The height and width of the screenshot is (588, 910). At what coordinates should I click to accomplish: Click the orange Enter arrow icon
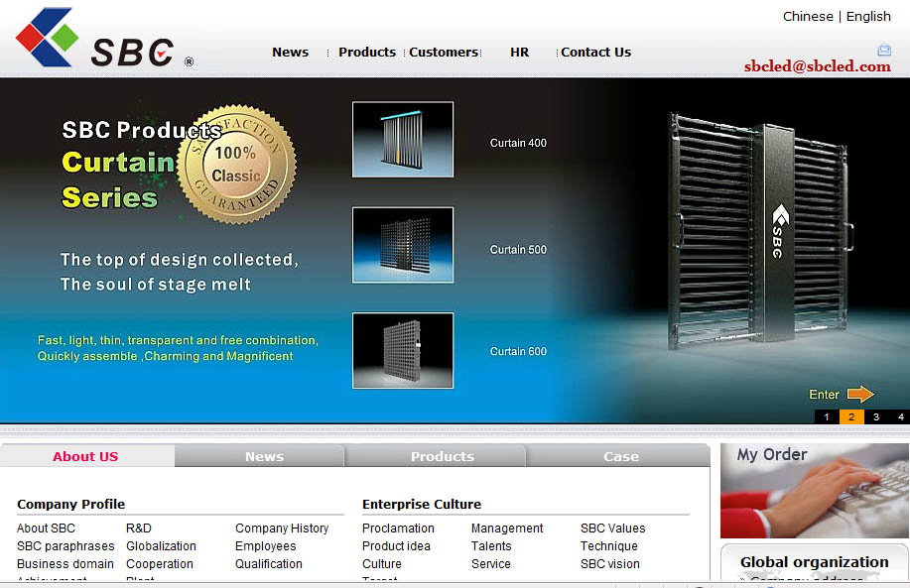860,395
